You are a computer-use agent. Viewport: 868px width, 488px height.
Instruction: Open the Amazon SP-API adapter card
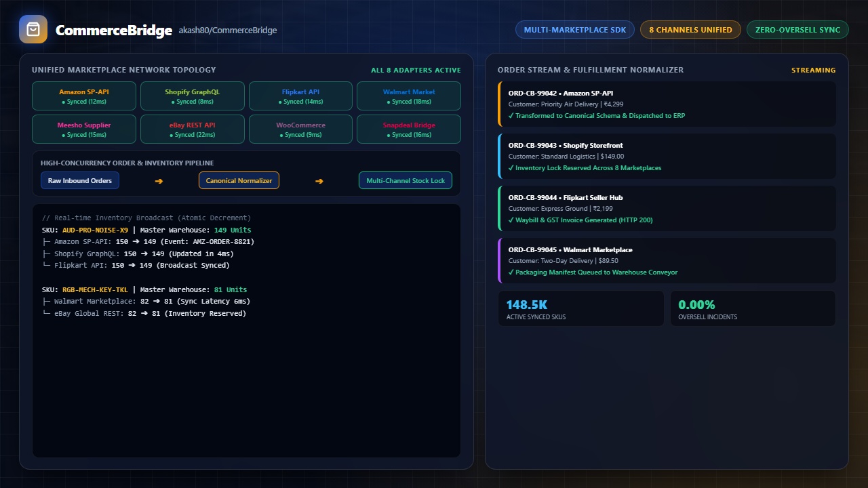tap(84, 96)
